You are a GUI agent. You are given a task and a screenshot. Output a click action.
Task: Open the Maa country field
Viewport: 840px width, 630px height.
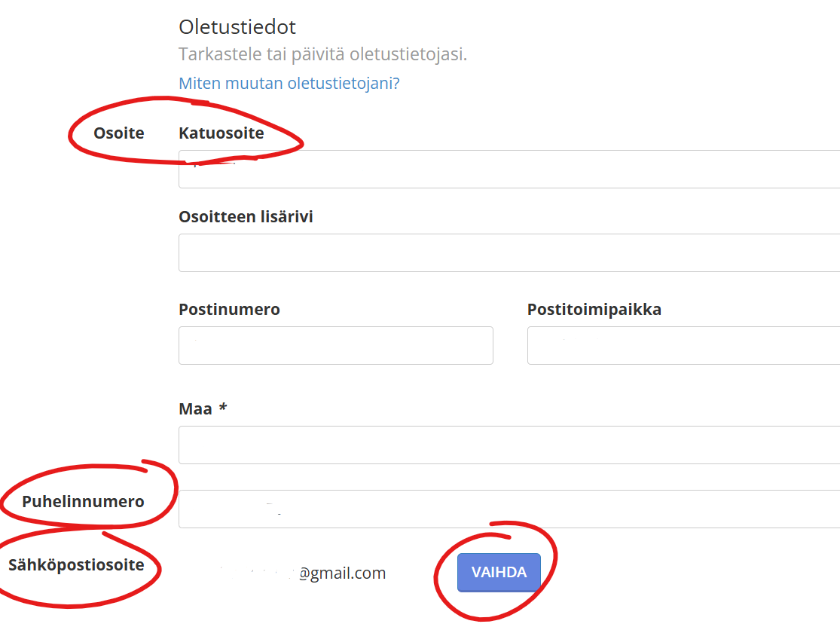click(509, 445)
